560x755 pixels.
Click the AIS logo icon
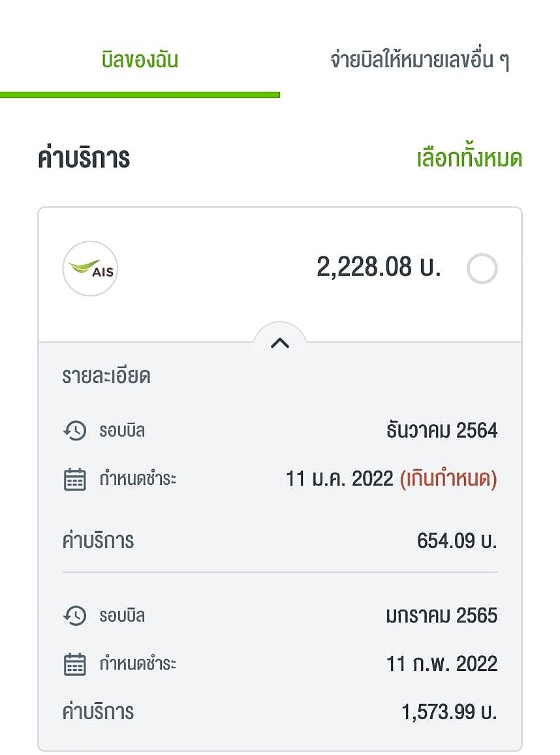[x=90, y=268]
